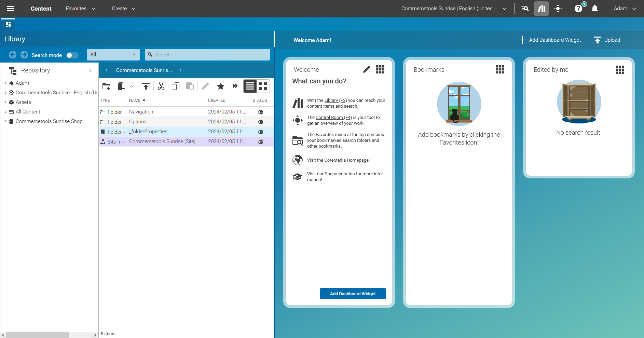The width and height of the screenshot is (644, 338).
Task: Click the library Search input field
Action: (x=210, y=55)
